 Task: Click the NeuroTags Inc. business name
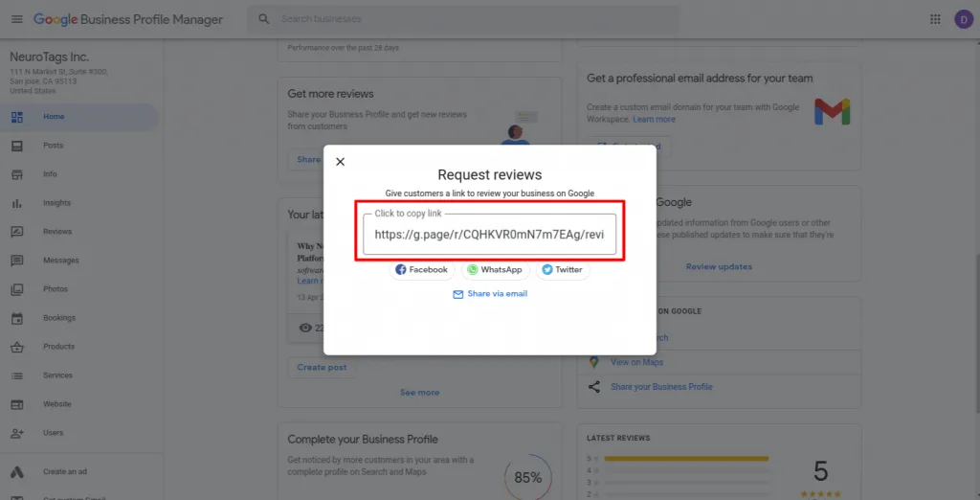coord(50,57)
